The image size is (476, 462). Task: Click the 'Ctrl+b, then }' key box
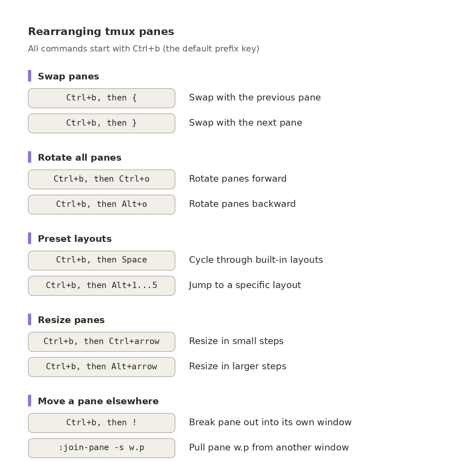[x=101, y=123]
